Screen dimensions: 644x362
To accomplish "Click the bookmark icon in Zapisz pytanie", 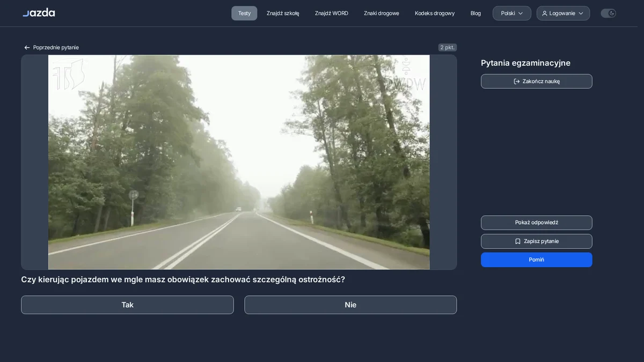I will tap(518, 241).
